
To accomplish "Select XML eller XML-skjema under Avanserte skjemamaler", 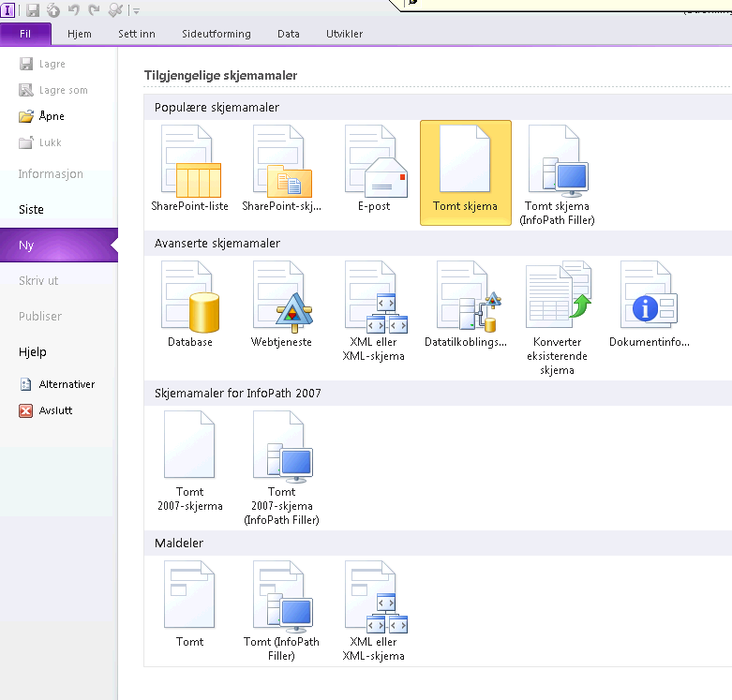I will click(374, 311).
